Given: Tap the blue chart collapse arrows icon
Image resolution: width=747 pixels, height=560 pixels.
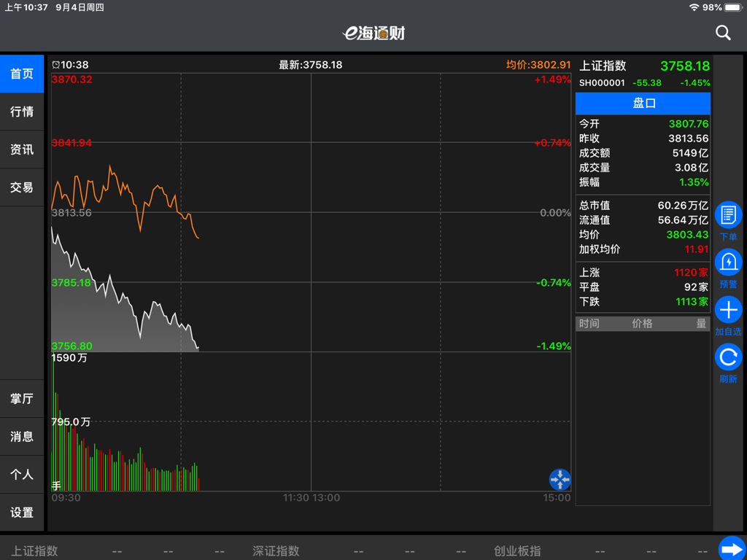Looking at the screenshot, I should tap(560, 480).
